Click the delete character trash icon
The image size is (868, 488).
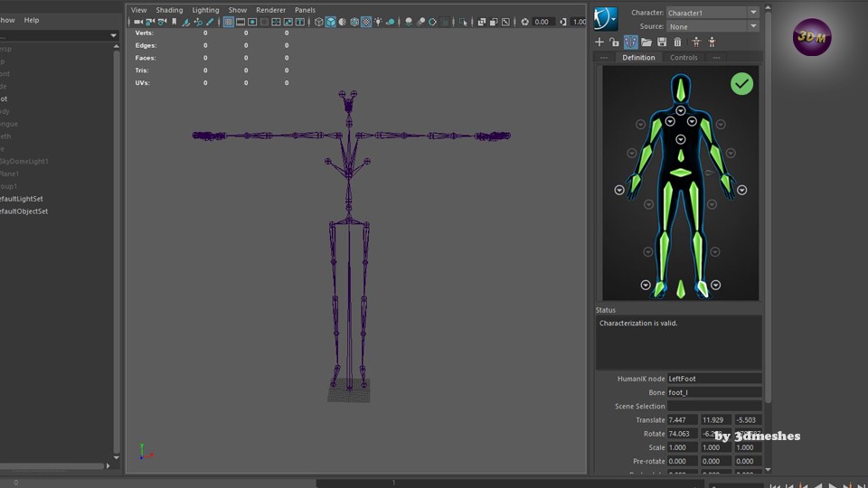(677, 42)
